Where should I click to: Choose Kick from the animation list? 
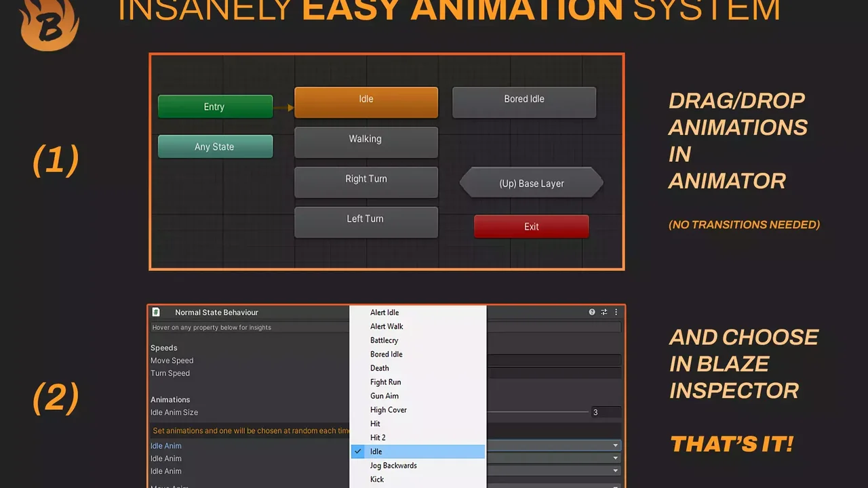coord(418,479)
